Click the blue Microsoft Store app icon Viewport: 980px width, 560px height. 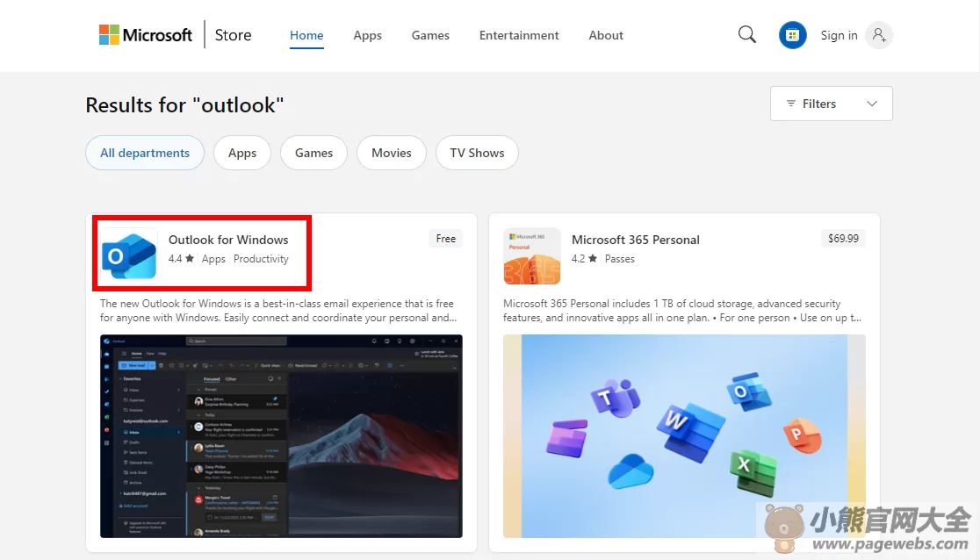792,35
